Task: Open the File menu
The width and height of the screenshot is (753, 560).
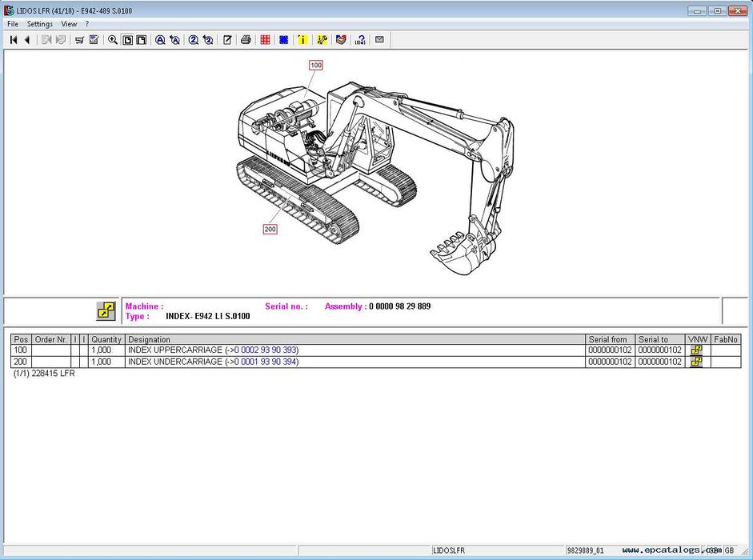Action: 13,24
